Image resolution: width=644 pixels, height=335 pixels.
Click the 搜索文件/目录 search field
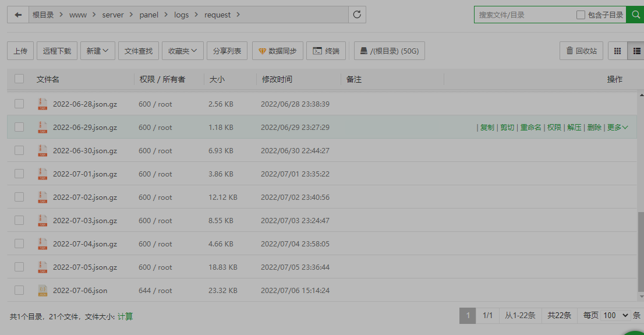(523, 15)
